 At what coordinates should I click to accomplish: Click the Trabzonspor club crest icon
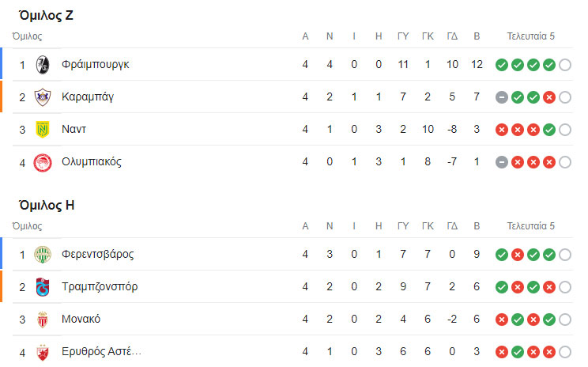[x=43, y=287]
